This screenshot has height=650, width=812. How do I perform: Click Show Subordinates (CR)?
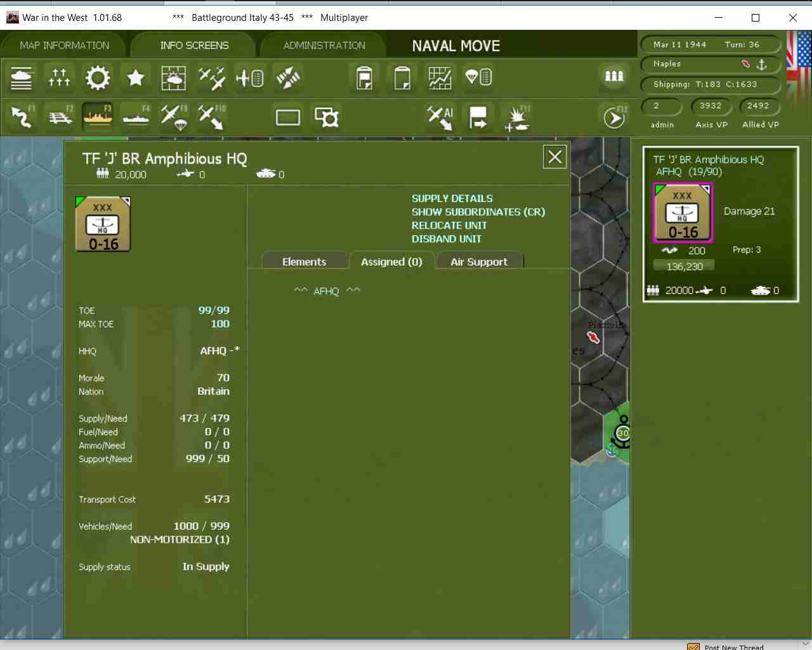tap(478, 212)
